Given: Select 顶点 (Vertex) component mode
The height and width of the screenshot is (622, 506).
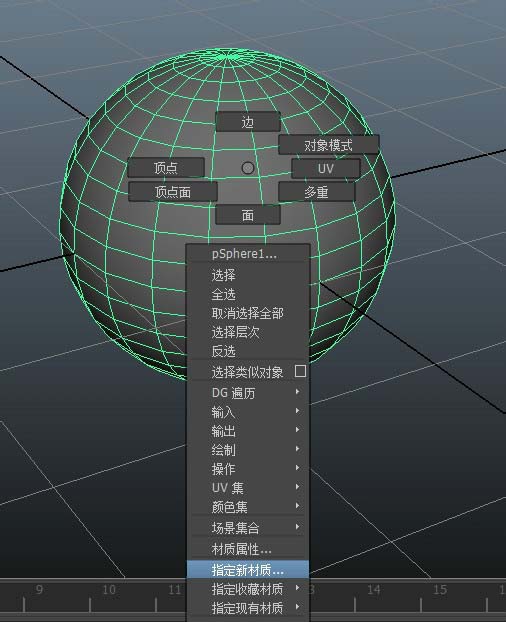Looking at the screenshot, I should 166,167.
